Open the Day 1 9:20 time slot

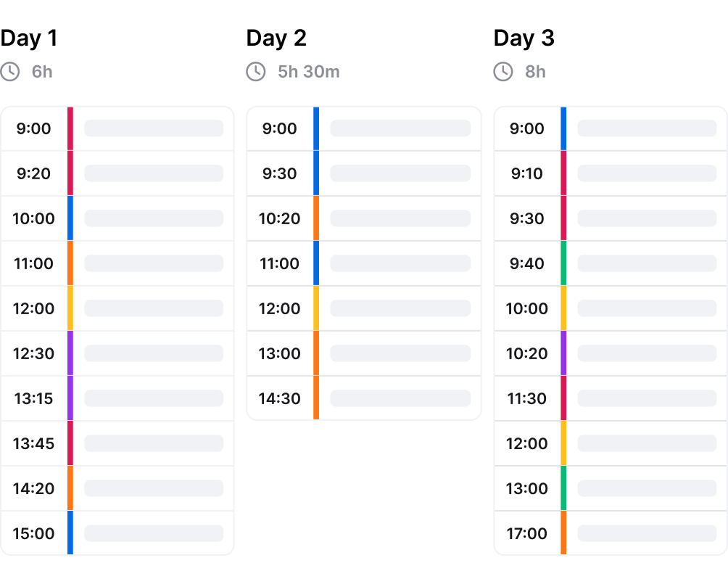click(x=33, y=173)
